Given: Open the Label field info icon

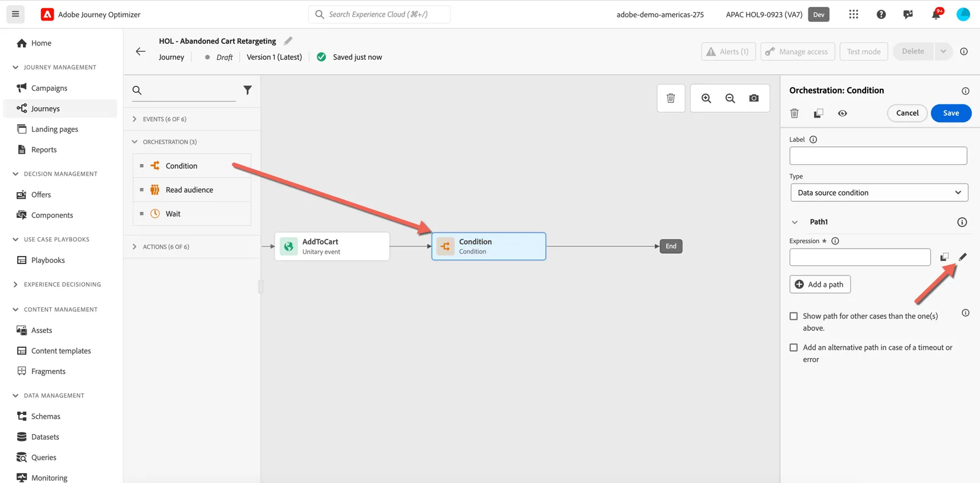Looking at the screenshot, I should click(813, 140).
